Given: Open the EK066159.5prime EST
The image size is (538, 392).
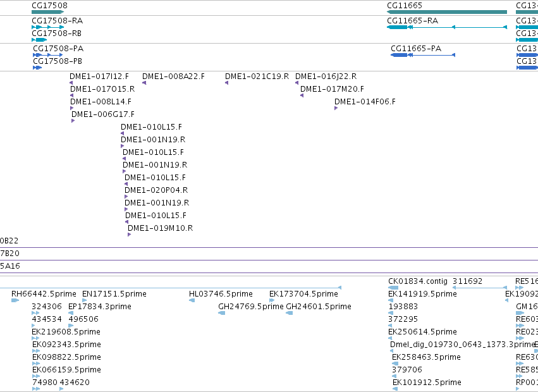Looking at the screenshot, I should coord(66,370).
